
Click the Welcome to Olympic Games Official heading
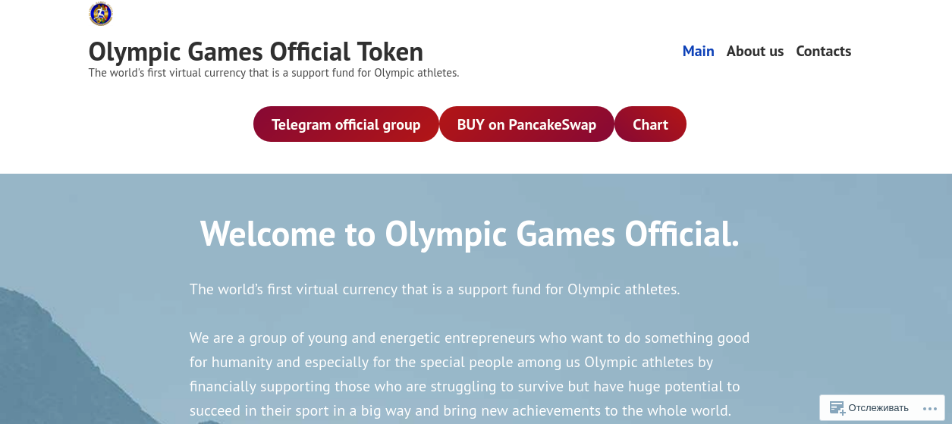pyautogui.click(x=470, y=234)
